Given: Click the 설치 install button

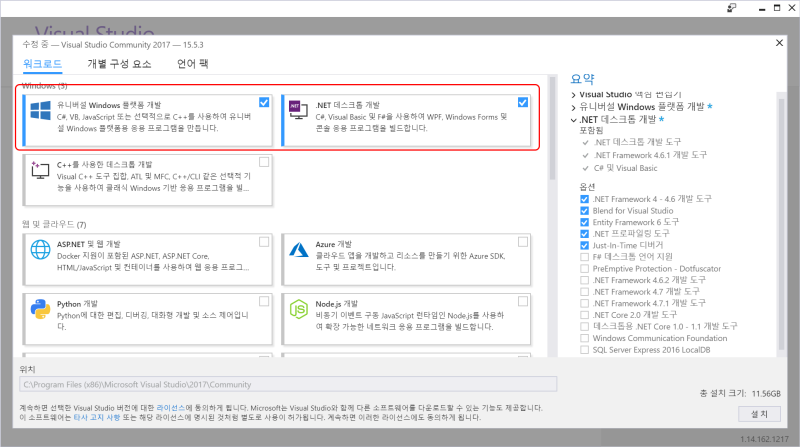Looking at the screenshot, I should (759, 414).
